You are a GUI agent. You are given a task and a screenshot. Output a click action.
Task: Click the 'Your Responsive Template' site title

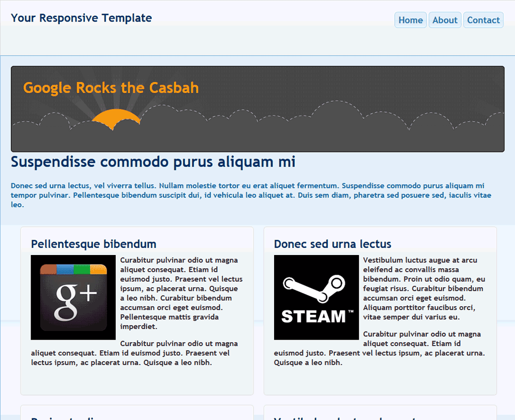(x=81, y=18)
